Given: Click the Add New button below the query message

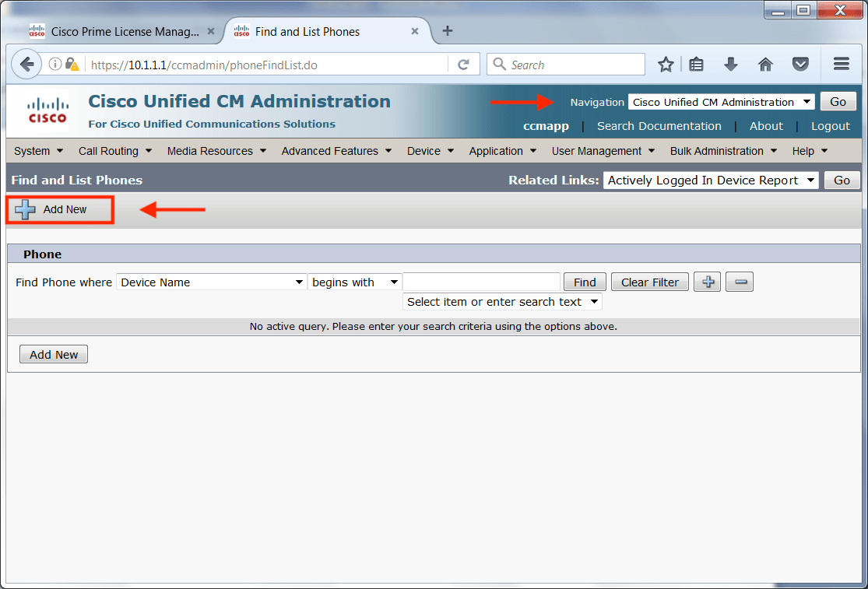Looking at the screenshot, I should point(54,355).
